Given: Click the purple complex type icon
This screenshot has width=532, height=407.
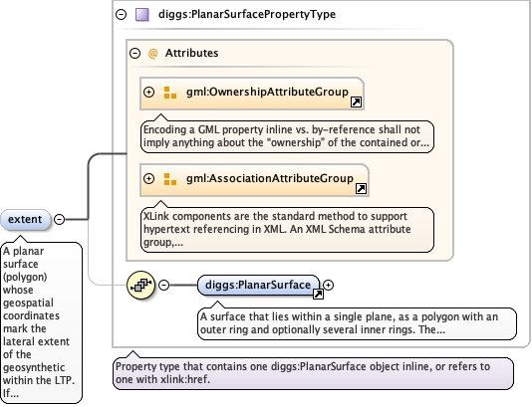Looking at the screenshot, I should pos(142,15).
